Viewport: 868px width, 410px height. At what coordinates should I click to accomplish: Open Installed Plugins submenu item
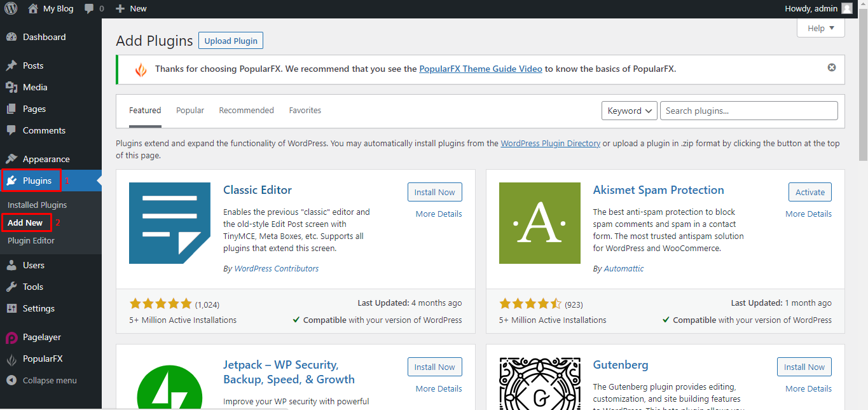point(37,205)
